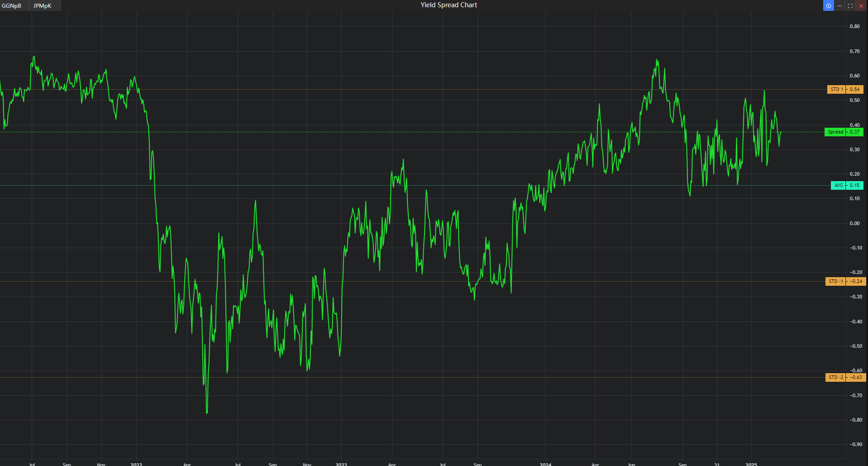The width and height of the screenshot is (868, 466).
Task: Click the 2023 label on the time axis
Action: coord(341,464)
